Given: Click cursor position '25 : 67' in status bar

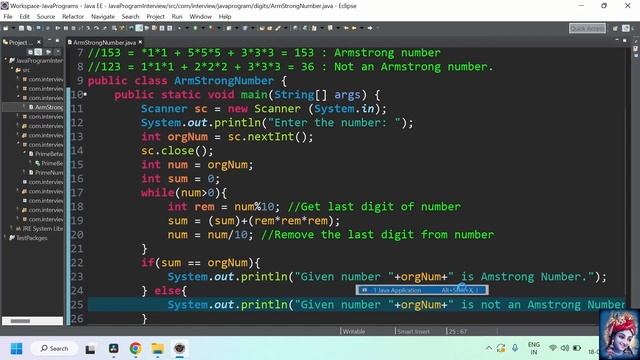Looking at the screenshot, I should point(458,331).
